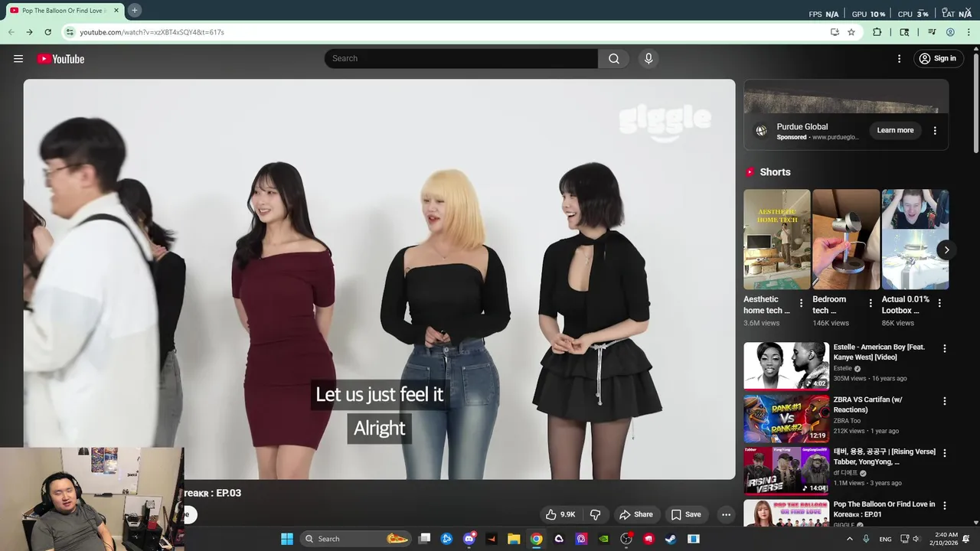Screen dimensions: 980x551
Task: Open Pop The Balloon EP.01 video
Action: click(786, 513)
